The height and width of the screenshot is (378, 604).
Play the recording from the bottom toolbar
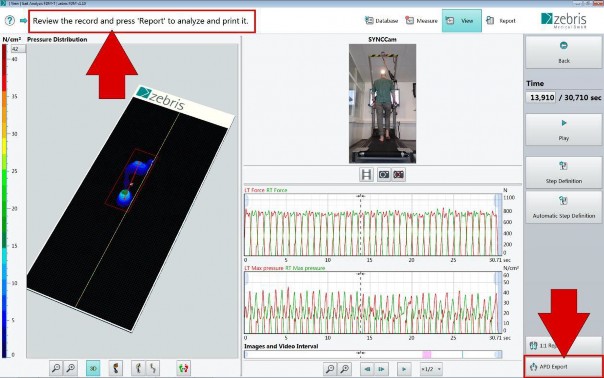tap(404, 369)
